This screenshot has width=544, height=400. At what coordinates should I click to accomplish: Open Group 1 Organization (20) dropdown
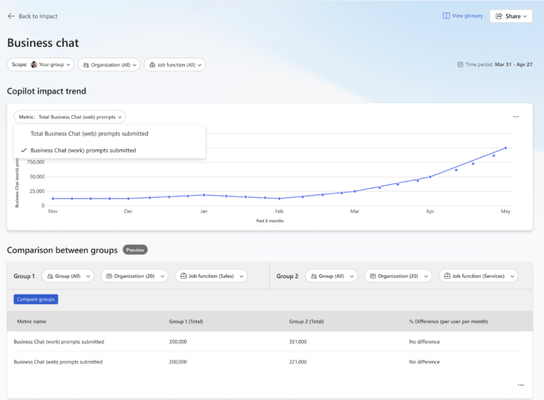pos(135,276)
